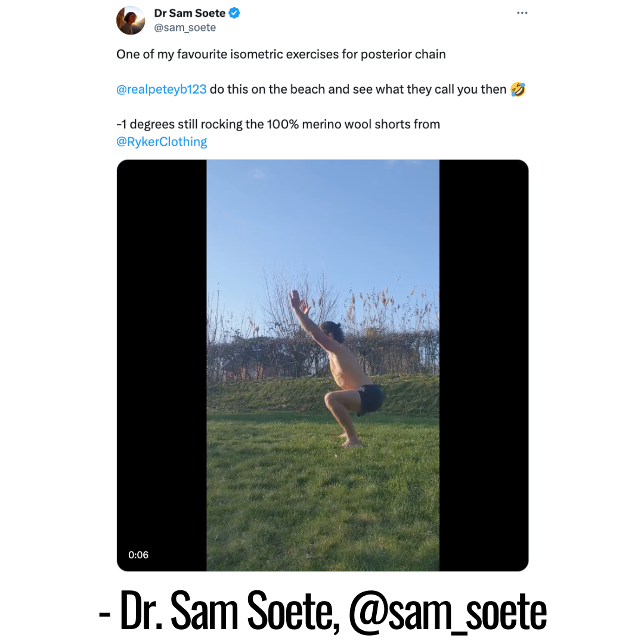644x644 pixels.
Task: Open Dr Sam Soete's profile avatar
Action: tap(131, 20)
